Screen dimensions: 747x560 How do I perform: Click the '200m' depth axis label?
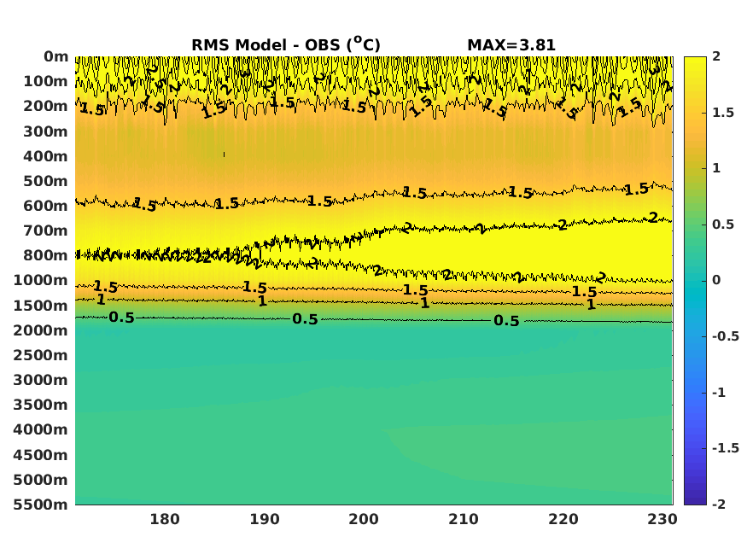point(46,106)
